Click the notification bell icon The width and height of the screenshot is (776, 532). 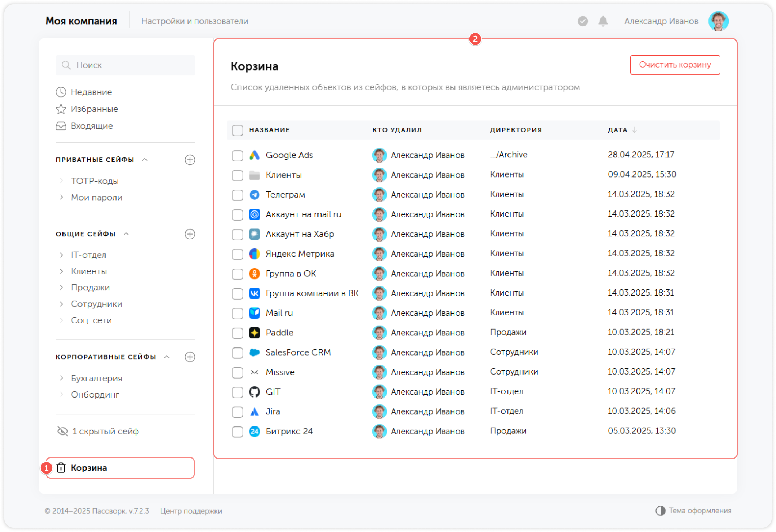603,21
